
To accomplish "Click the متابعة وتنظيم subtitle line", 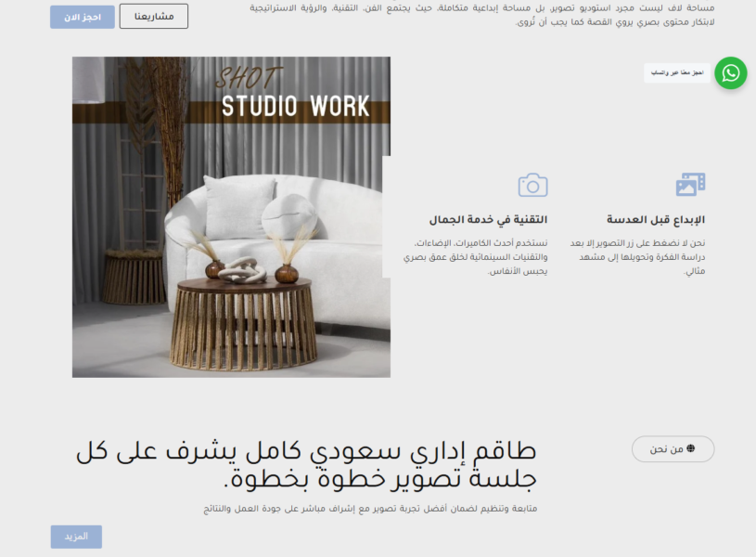I will click(x=371, y=509).
